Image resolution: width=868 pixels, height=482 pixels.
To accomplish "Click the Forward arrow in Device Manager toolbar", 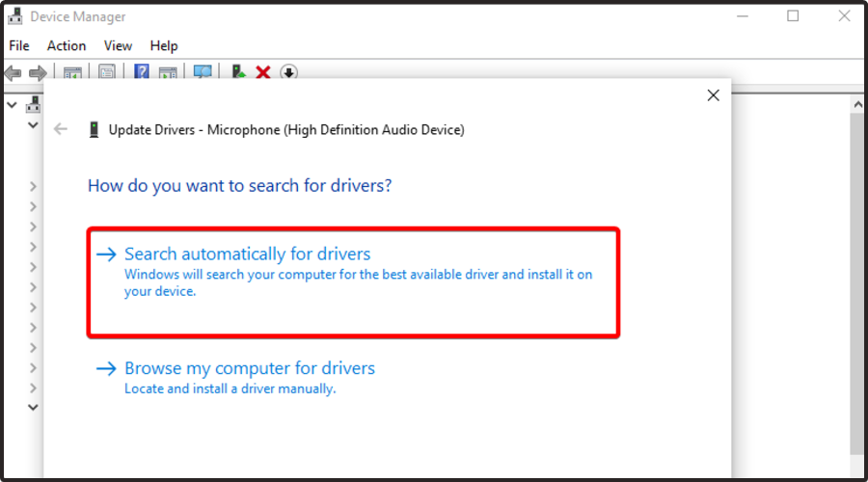I will coord(38,72).
